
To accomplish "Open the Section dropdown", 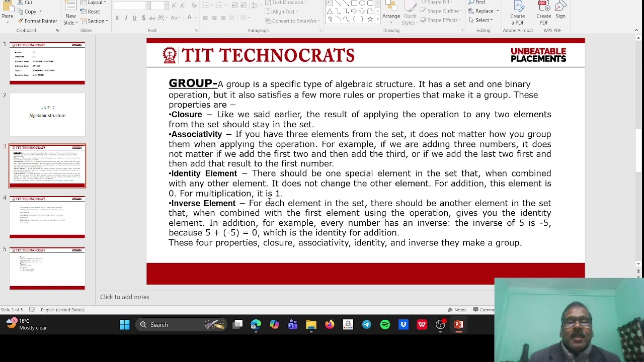I will click(95, 21).
